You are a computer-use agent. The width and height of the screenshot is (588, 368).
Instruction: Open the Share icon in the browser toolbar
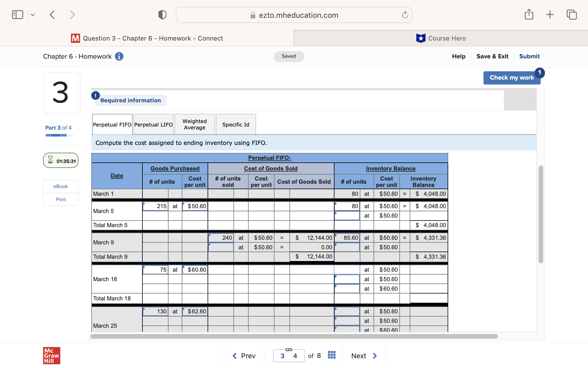[x=529, y=14]
